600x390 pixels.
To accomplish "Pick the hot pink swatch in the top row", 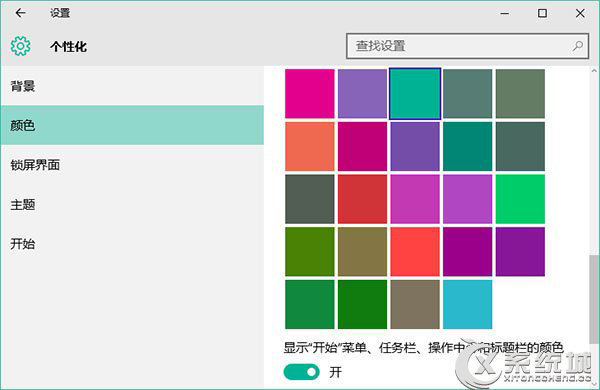I will click(x=310, y=94).
